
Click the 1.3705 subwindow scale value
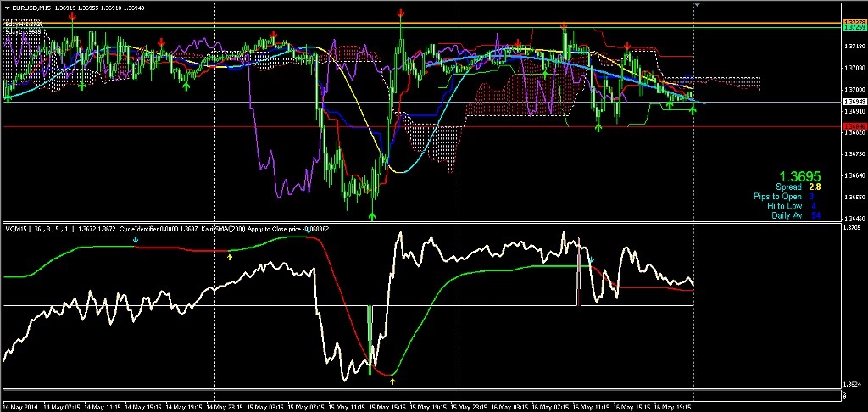(851, 227)
